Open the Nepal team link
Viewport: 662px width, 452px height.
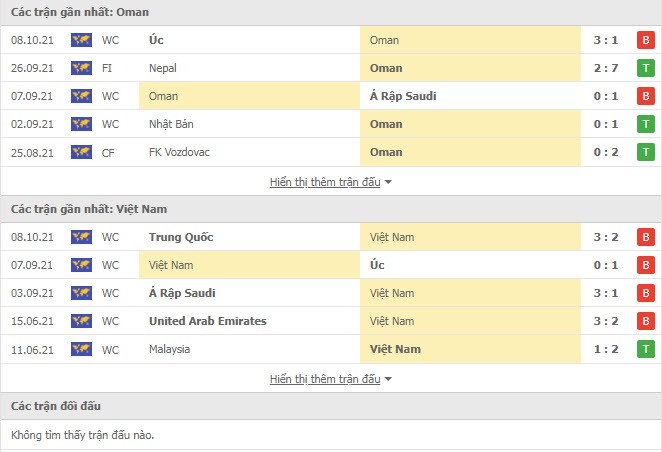pos(163,68)
